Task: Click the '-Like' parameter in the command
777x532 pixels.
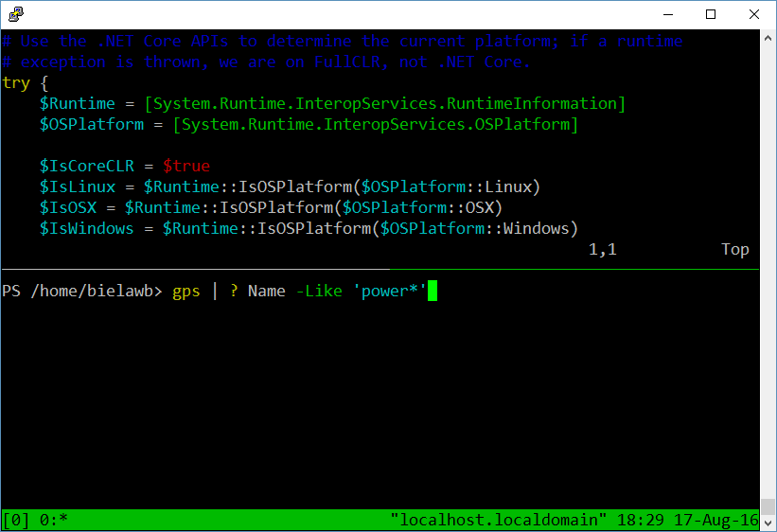Action: (x=318, y=292)
